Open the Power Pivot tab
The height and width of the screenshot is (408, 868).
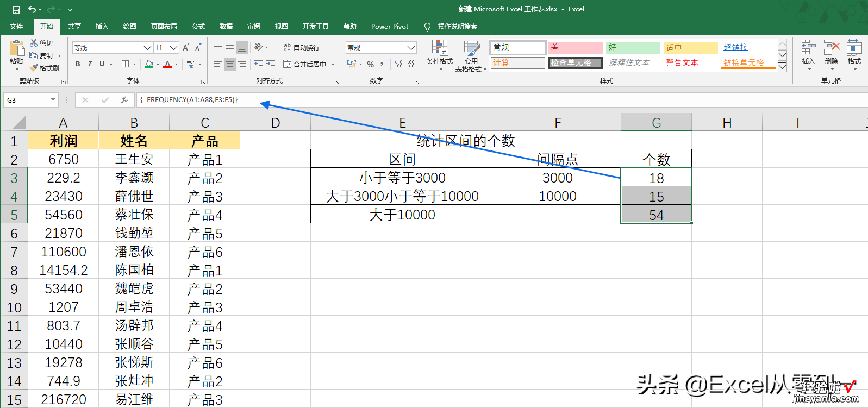pos(390,27)
